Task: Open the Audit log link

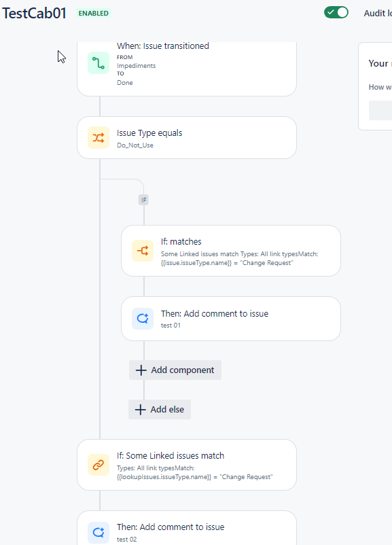Action: [x=378, y=13]
